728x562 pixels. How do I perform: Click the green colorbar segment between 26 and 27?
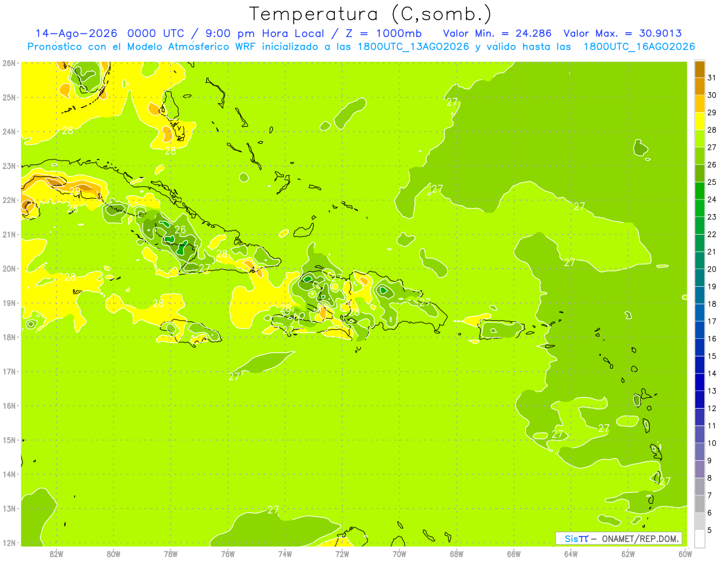[699, 156]
